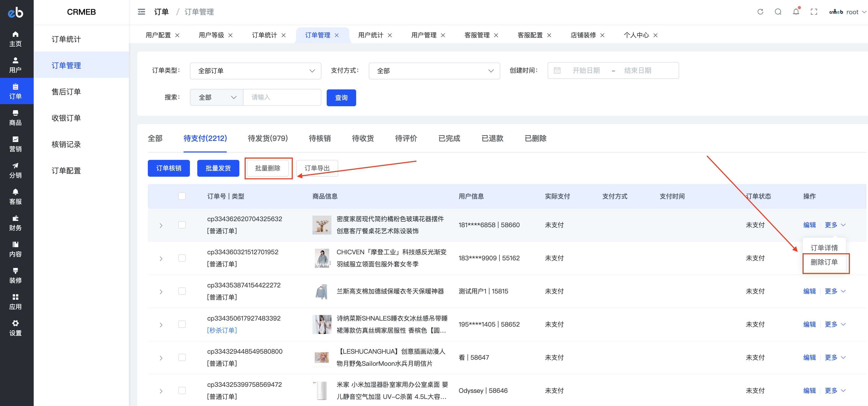
Task: Switch to the 待发货(979) tab
Action: pyautogui.click(x=267, y=138)
